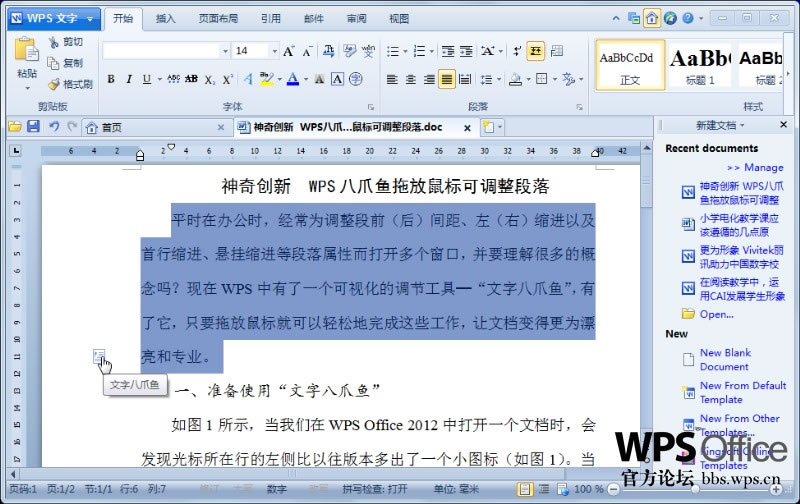Expand highlight color dropdown arrow
This screenshot has width=800, height=504.
[x=280, y=79]
